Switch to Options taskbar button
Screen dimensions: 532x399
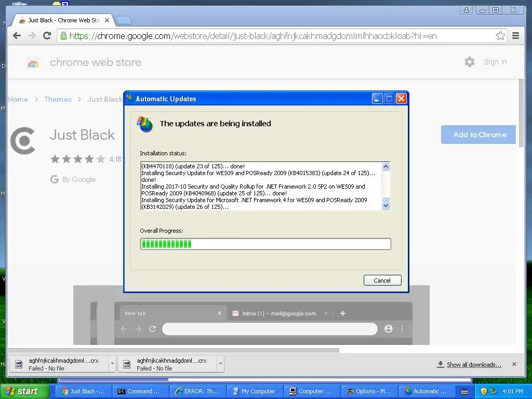(x=369, y=391)
